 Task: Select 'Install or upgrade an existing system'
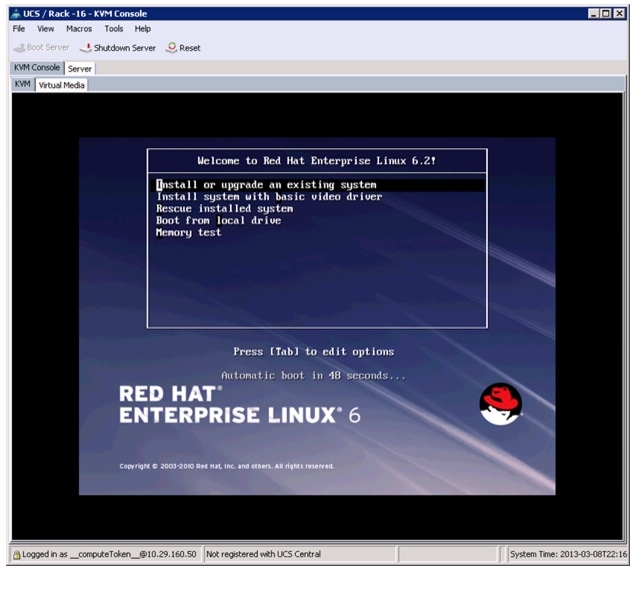317,185
